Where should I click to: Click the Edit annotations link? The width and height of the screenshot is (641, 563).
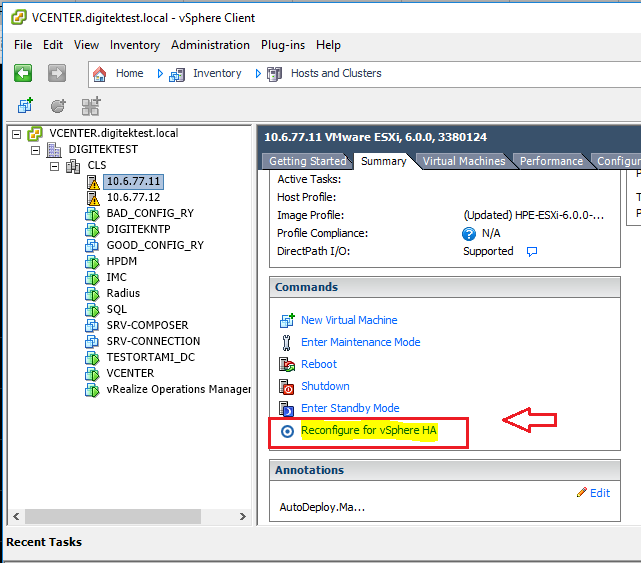click(600, 493)
